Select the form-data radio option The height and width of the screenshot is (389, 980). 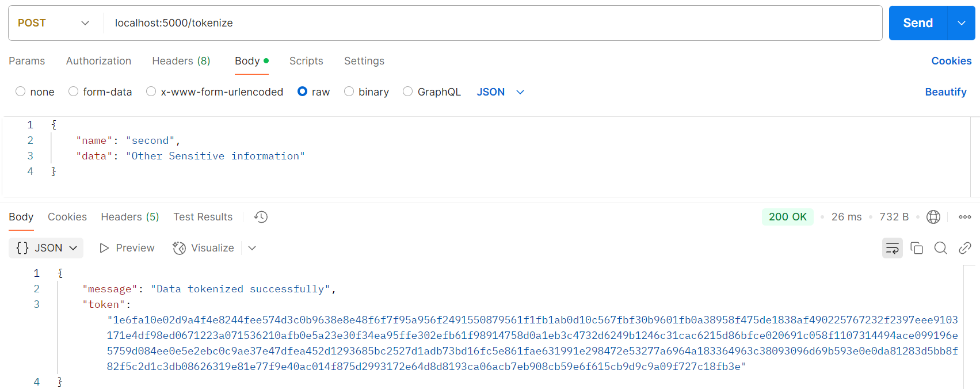(x=73, y=91)
